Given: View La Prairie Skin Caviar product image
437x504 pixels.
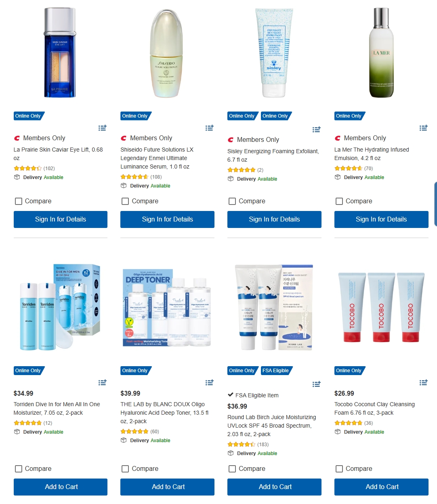Looking at the screenshot, I should pos(60,53).
